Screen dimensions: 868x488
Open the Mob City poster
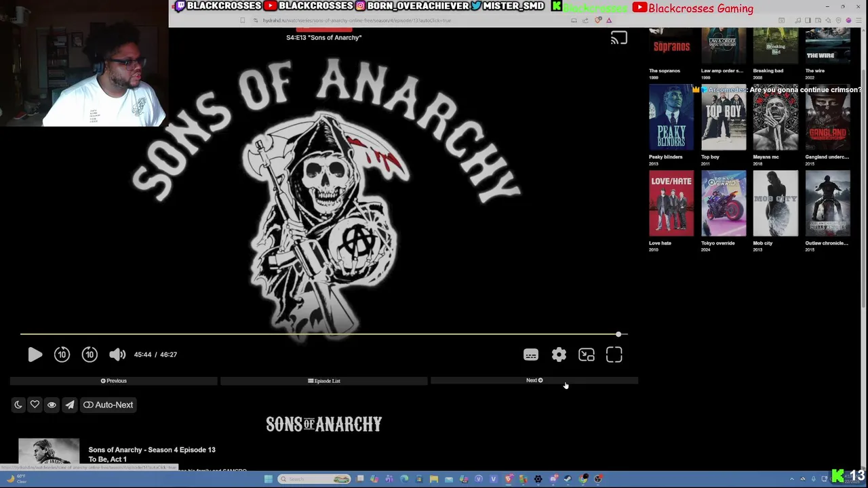click(776, 203)
